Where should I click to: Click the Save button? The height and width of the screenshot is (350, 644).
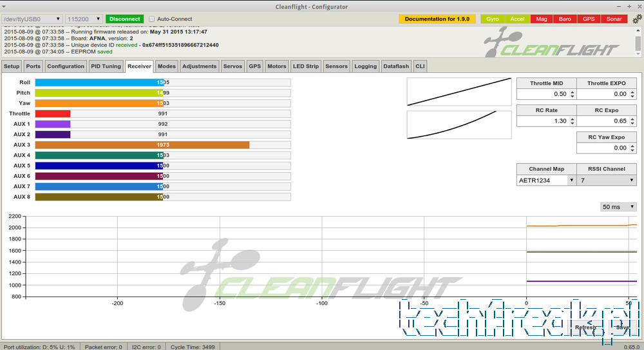coord(622,327)
